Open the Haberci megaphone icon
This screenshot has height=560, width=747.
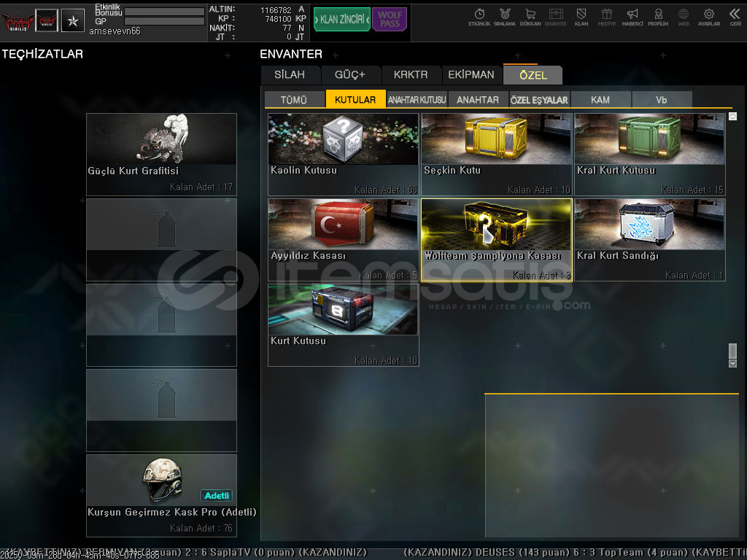tap(632, 17)
